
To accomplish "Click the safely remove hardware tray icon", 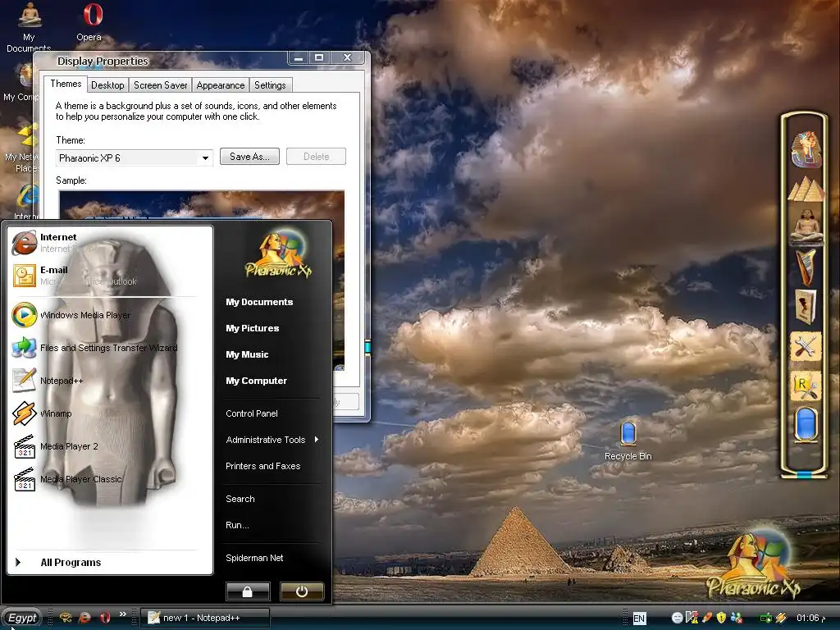I will coord(707,618).
